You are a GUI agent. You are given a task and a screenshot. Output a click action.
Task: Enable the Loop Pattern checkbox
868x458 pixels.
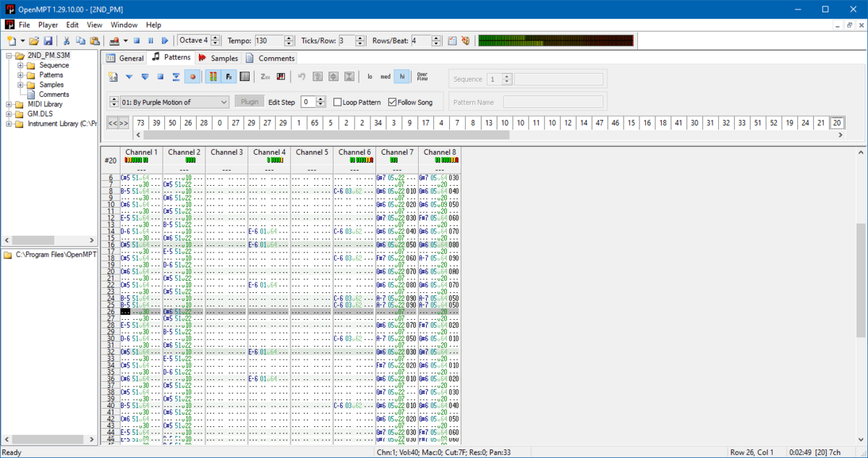coord(339,101)
